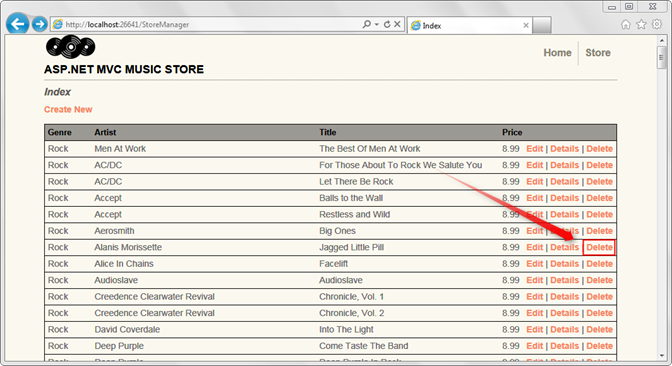The height and width of the screenshot is (366, 672).
Task: View Details for Let There Be Rock
Action: pos(564,182)
